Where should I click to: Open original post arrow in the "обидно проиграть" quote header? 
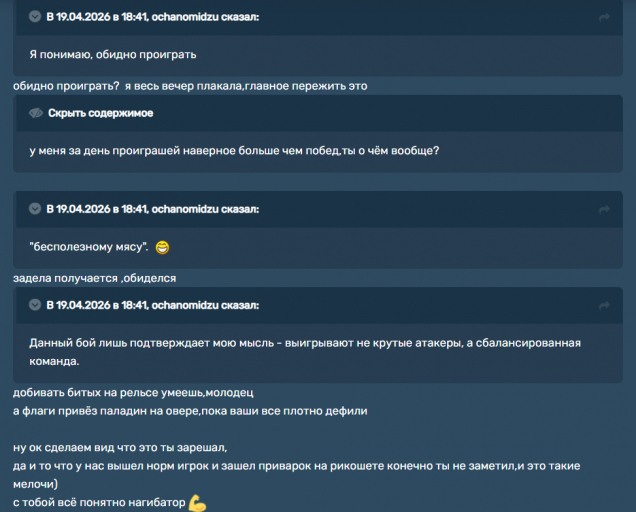click(x=604, y=17)
